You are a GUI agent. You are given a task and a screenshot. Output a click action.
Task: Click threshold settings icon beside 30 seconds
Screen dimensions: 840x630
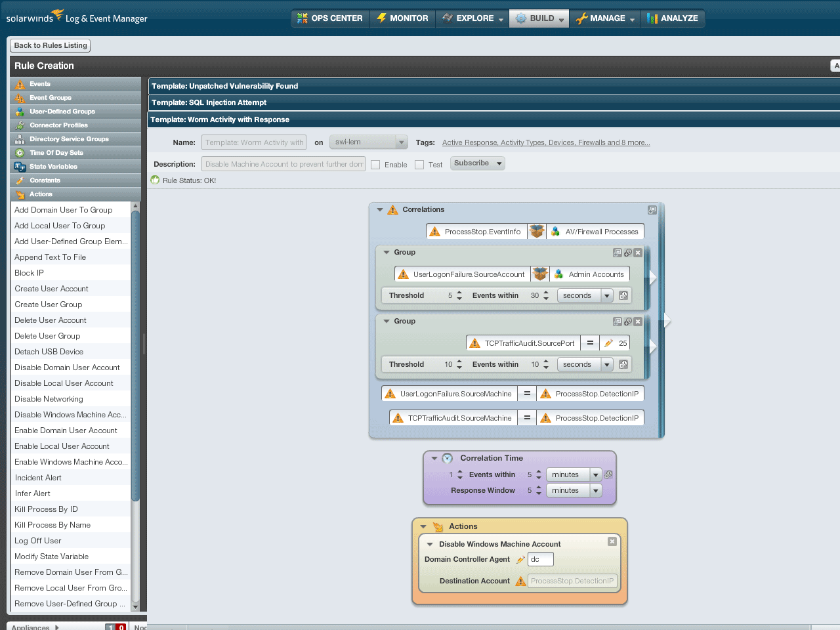(623, 295)
